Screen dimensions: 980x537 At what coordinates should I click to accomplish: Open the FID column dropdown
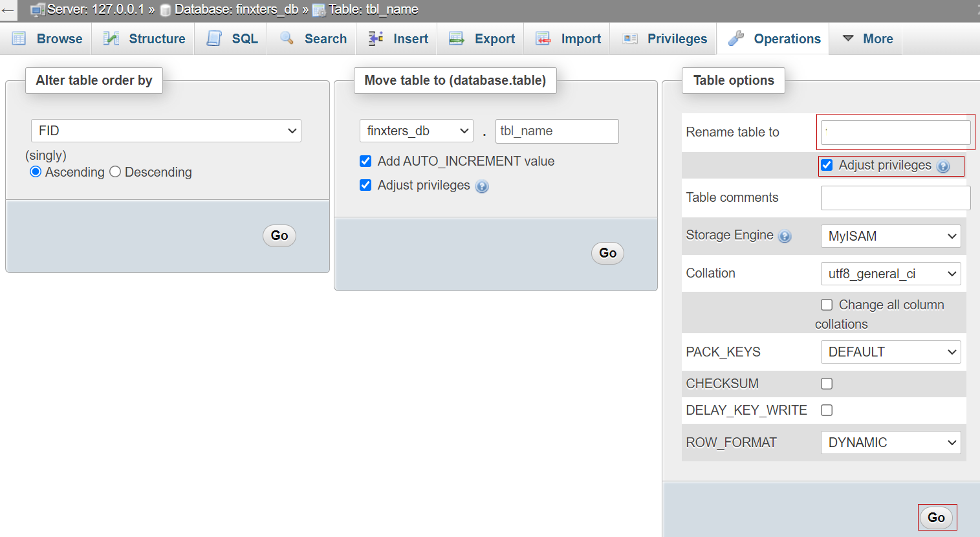(x=166, y=131)
